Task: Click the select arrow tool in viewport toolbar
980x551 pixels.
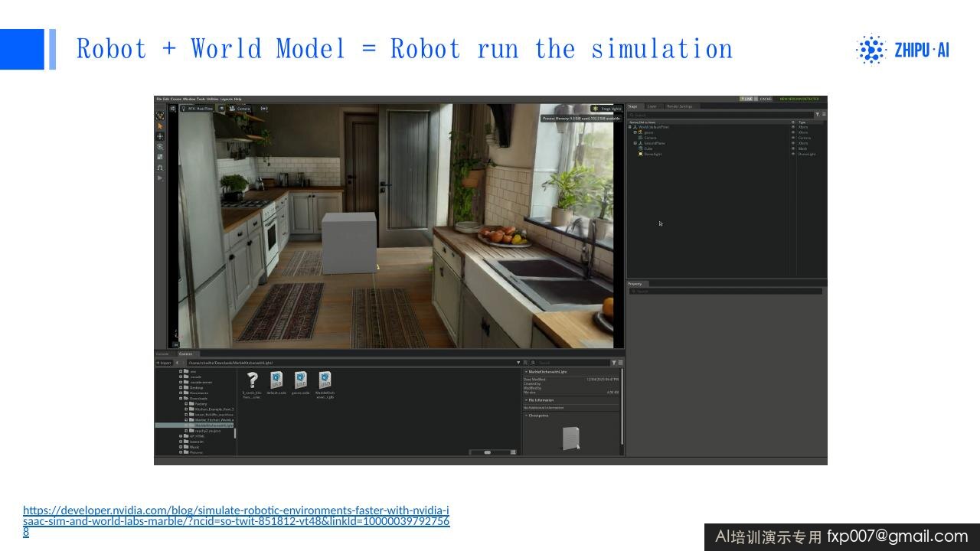Action: click(160, 126)
